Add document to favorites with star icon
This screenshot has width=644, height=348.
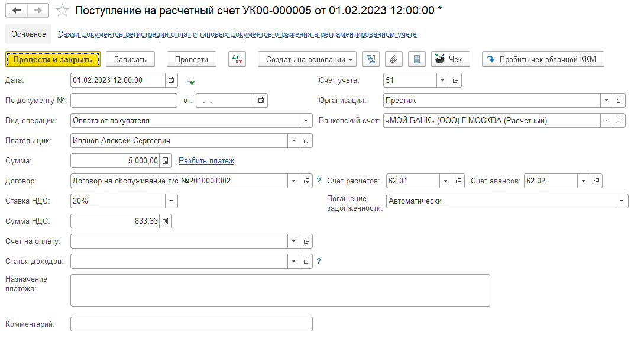click(x=61, y=11)
